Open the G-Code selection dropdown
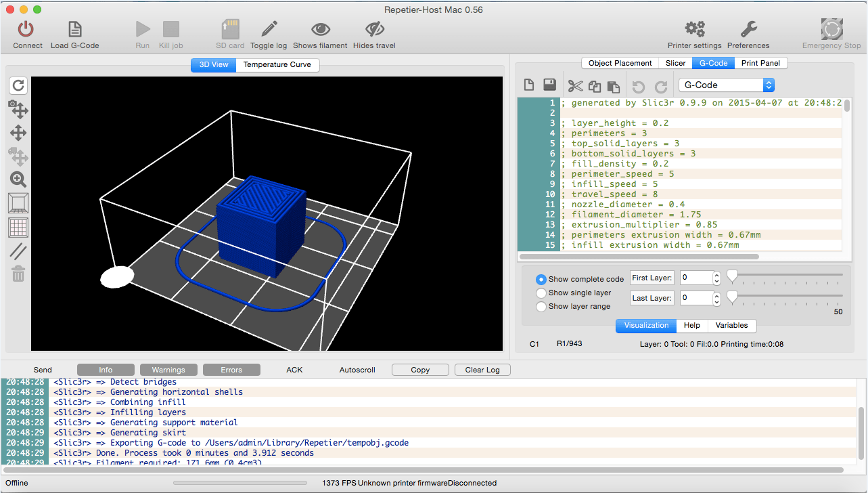Image resolution: width=868 pixels, height=493 pixels. pyautogui.click(x=727, y=85)
